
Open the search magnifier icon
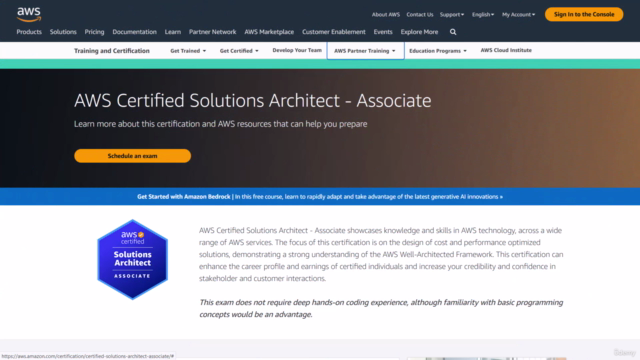[453, 32]
